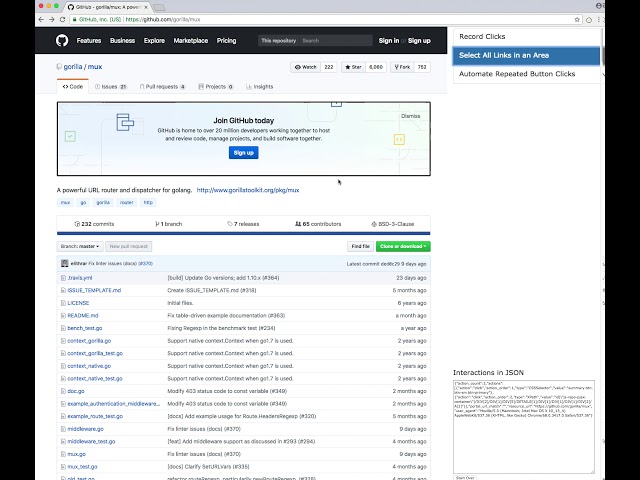Bookmark the page with the star icon

[x=577, y=19]
